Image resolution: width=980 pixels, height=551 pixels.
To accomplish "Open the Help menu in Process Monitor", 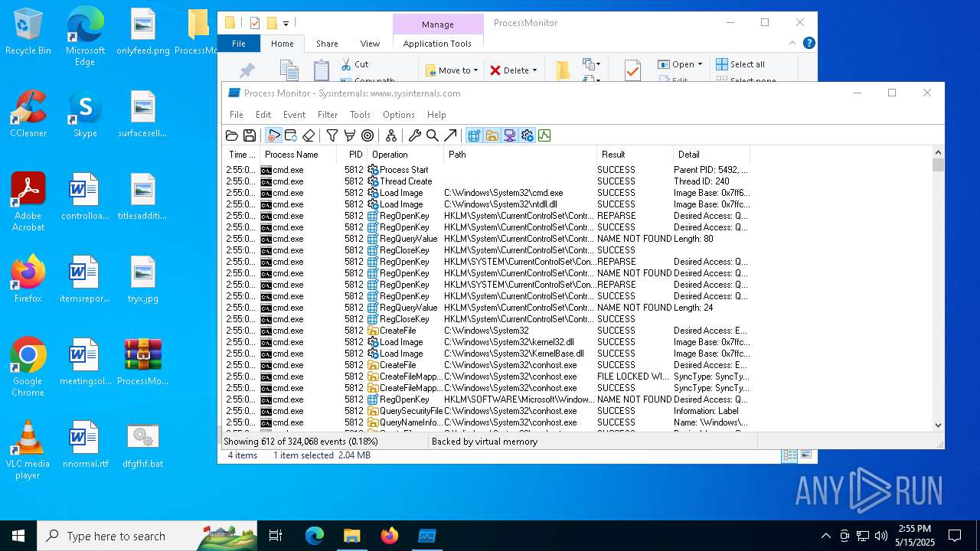I will [x=436, y=115].
